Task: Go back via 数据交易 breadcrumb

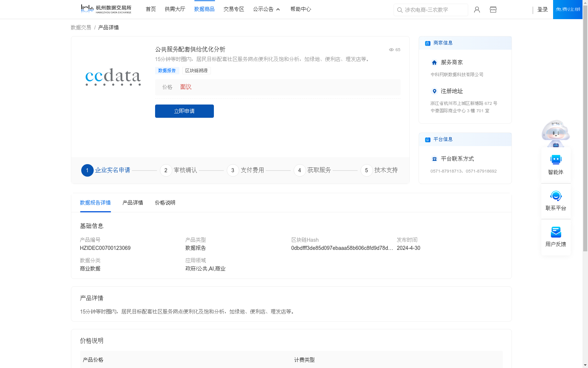Action: click(x=81, y=28)
